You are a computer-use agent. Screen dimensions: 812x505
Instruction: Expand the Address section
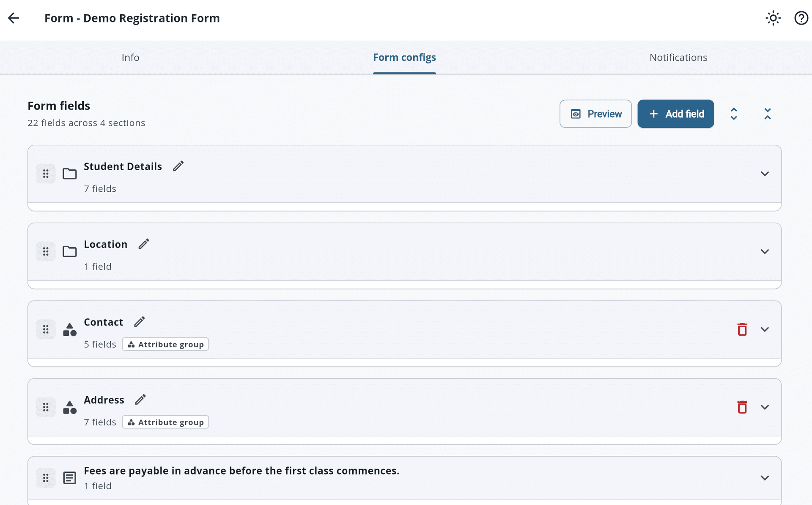pyautogui.click(x=765, y=407)
